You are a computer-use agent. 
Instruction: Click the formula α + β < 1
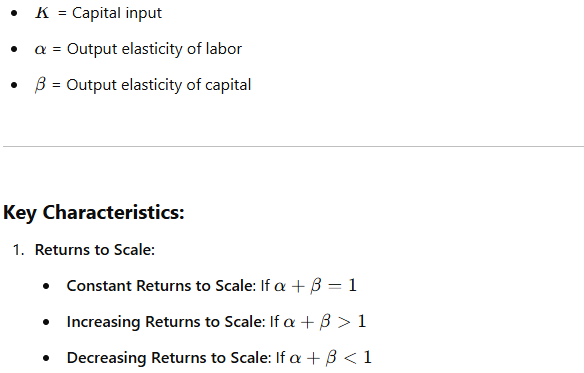pyautogui.click(x=330, y=358)
